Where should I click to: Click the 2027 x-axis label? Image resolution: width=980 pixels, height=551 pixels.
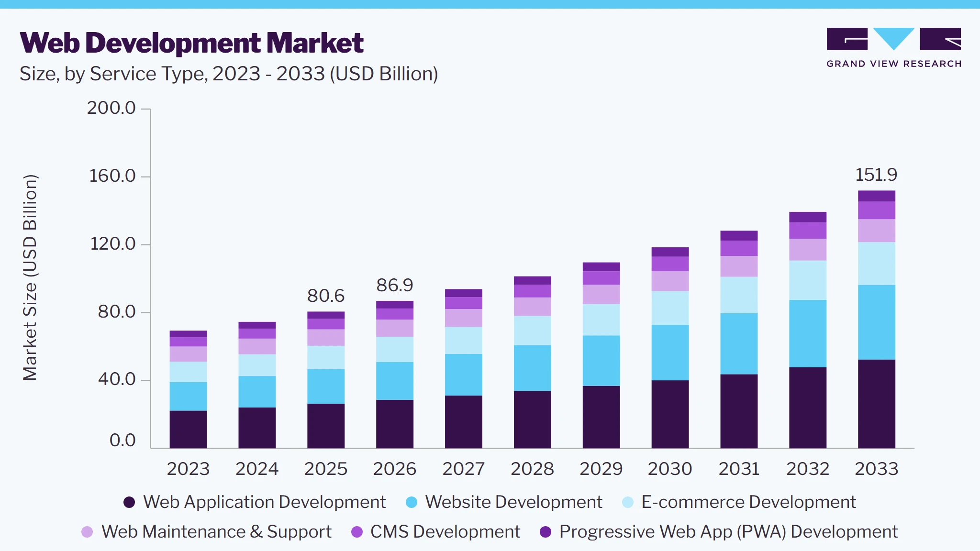(464, 469)
